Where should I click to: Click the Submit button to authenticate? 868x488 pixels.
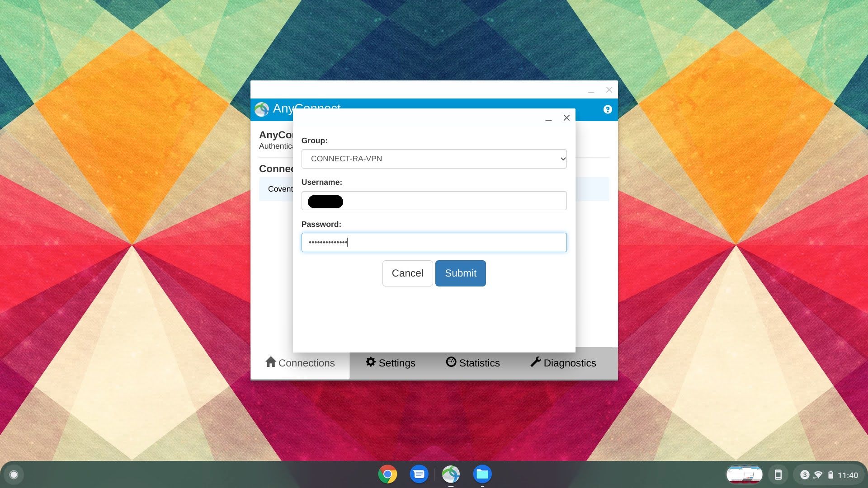coord(460,273)
